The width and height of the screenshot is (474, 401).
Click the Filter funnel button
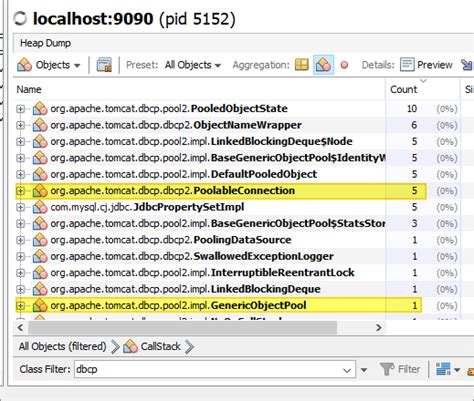coord(400,369)
